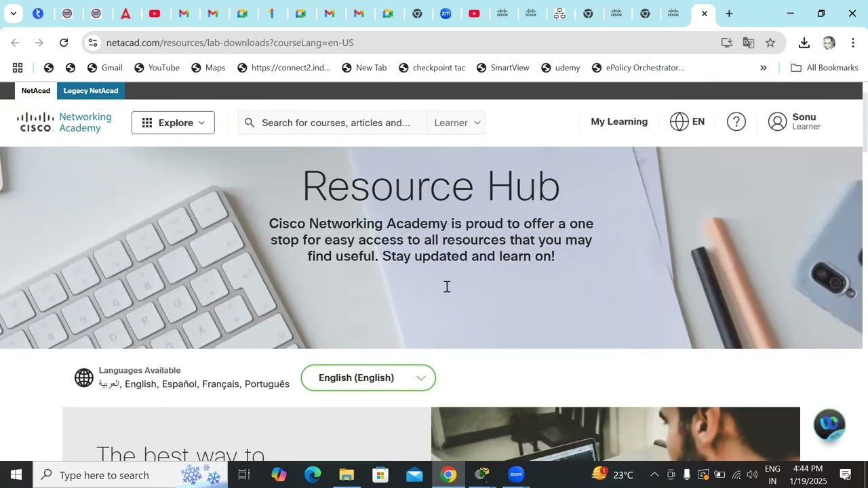Image resolution: width=868 pixels, height=488 pixels.
Task: Open the Mail app from the taskbar
Action: (414, 474)
